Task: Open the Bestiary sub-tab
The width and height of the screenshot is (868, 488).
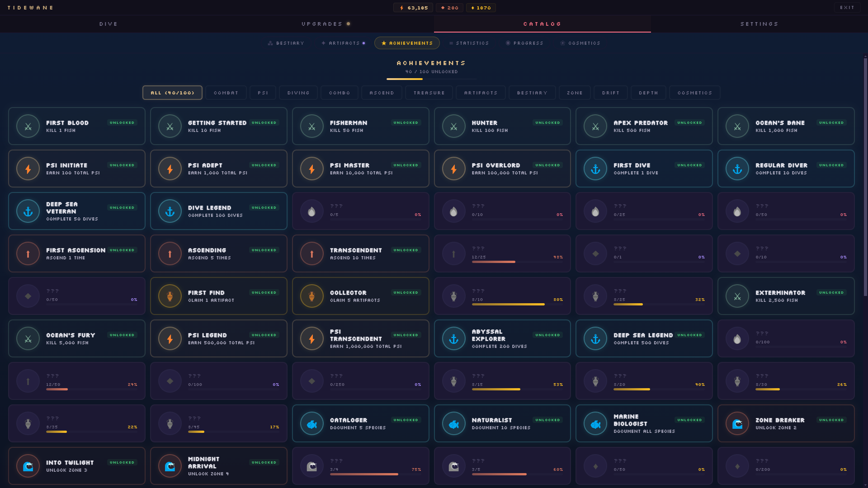Action: (286, 43)
